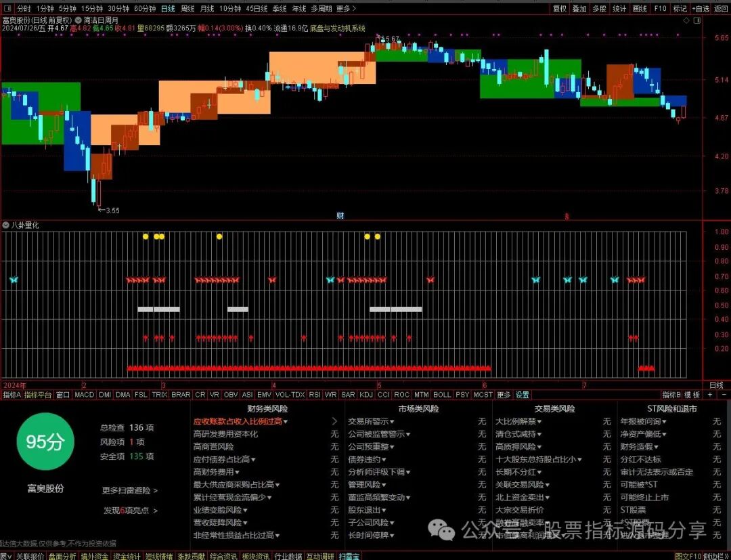731x560 pixels.
Task: Select the 60分钟 period
Action: pos(145,9)
